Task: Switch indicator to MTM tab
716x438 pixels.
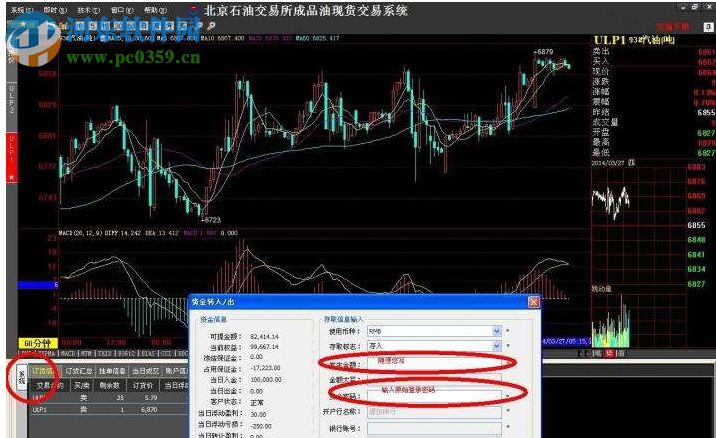Action: tap(85, 354)
